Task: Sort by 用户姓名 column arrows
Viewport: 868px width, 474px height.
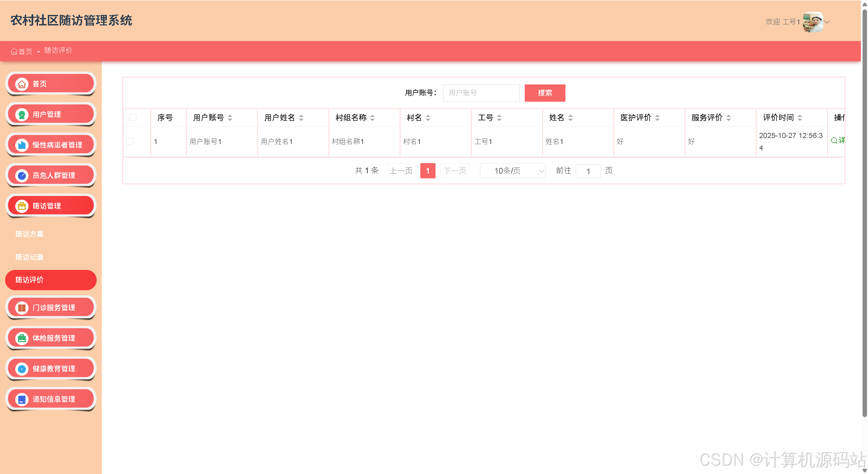Action: (301, 118)
